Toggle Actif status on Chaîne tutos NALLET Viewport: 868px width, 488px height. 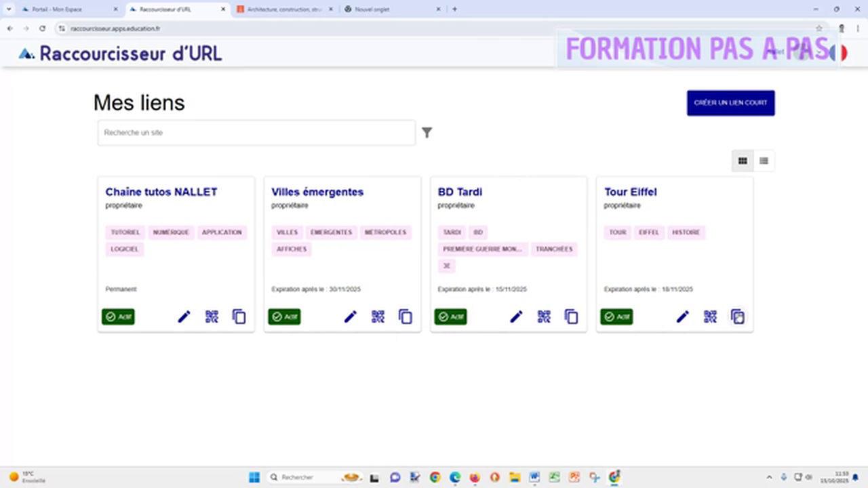pos(119,317)
